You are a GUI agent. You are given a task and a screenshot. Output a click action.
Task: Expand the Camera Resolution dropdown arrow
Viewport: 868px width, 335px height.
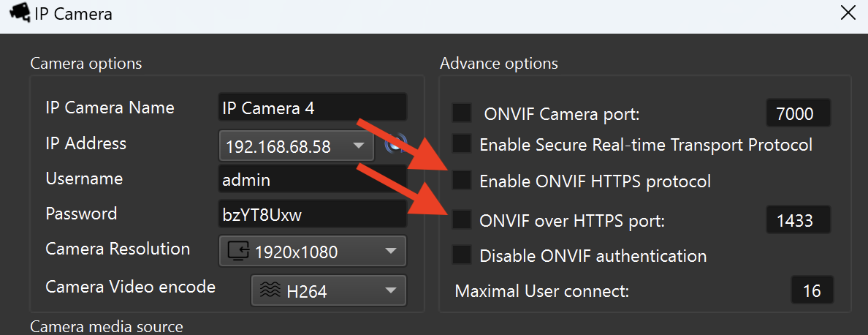point(390,252)
